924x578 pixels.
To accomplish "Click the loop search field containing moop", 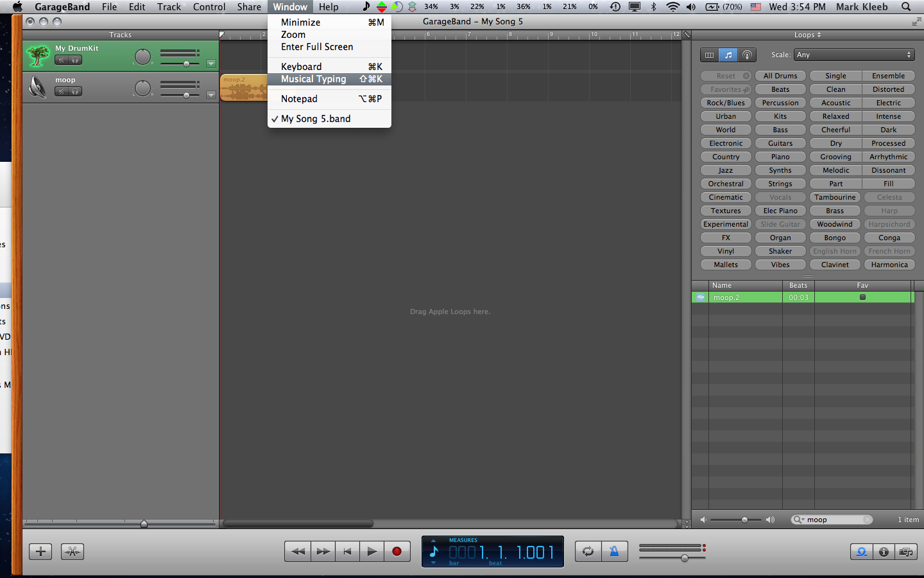I will [833, 520].
